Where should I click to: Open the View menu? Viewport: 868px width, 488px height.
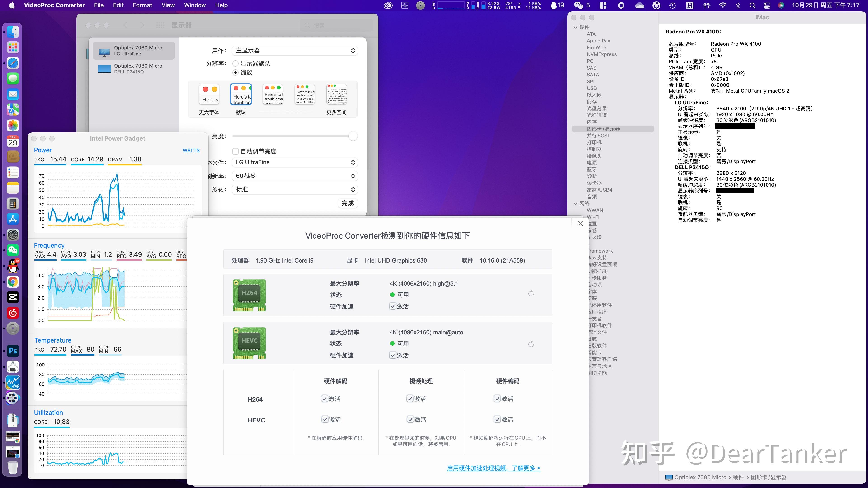(x=168, y=5)
